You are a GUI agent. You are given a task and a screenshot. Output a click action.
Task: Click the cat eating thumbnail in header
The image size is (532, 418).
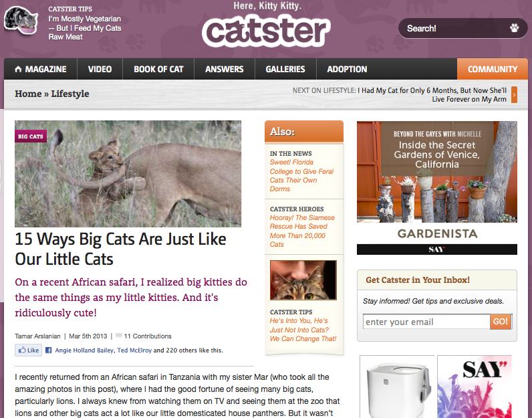(x=21, y=20)
